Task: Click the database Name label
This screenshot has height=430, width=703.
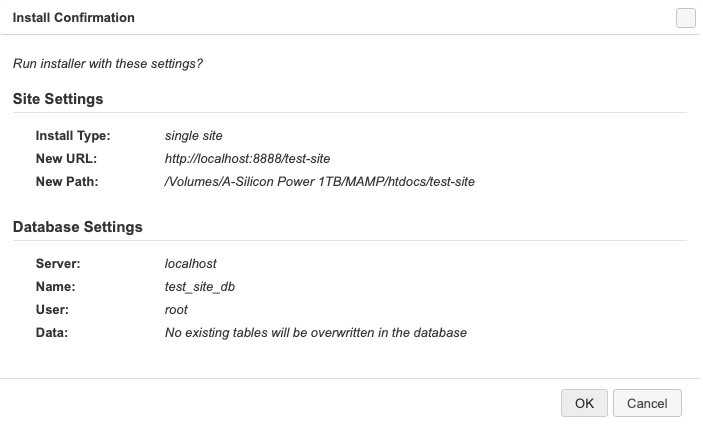Action: point(56,286)
